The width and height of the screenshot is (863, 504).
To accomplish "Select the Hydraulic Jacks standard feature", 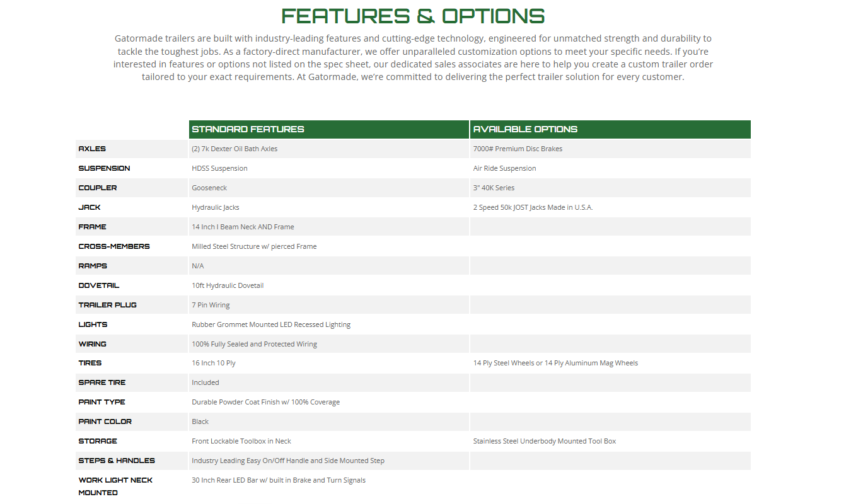I will pos(216,207).
